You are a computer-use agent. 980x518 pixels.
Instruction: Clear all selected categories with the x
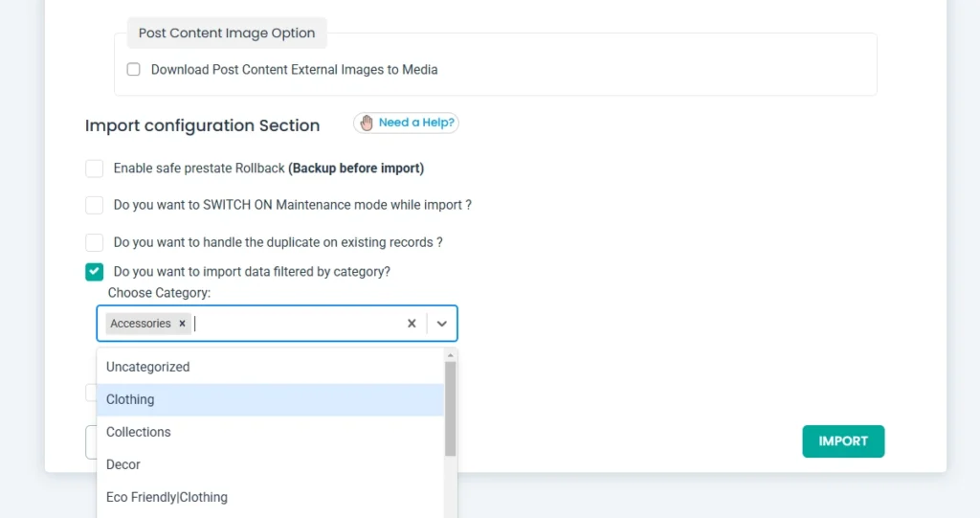click(412, 324)
